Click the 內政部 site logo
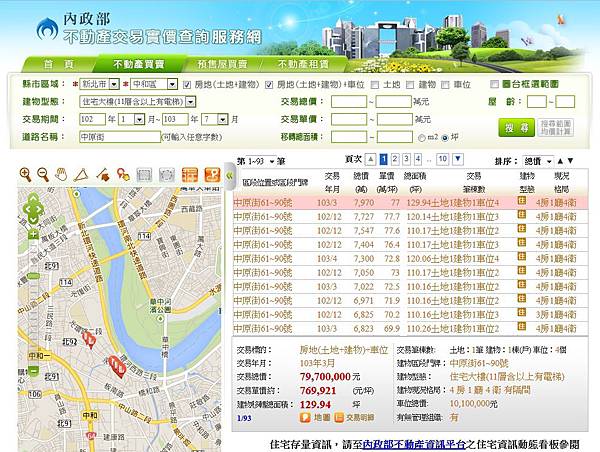Image resolution: width=600 pixels, height=452 pixels. (47, 29)
